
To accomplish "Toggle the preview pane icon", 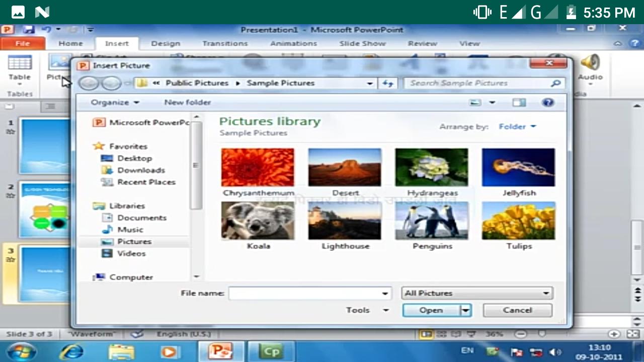I will (x=519, y=103).
